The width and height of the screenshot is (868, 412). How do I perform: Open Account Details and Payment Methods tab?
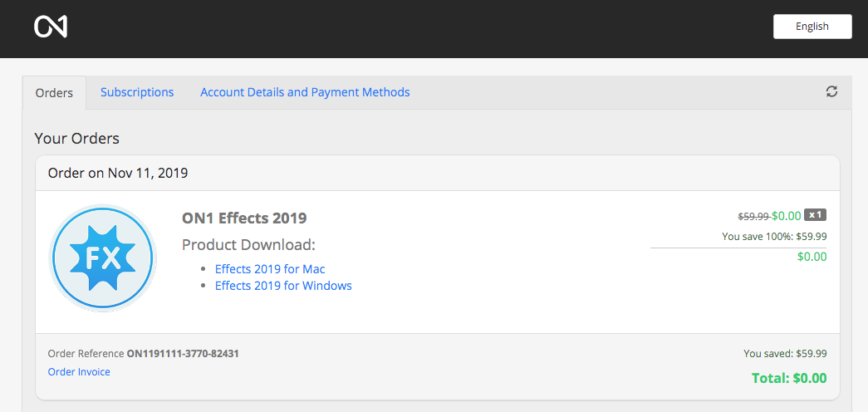tap(305, 92)
